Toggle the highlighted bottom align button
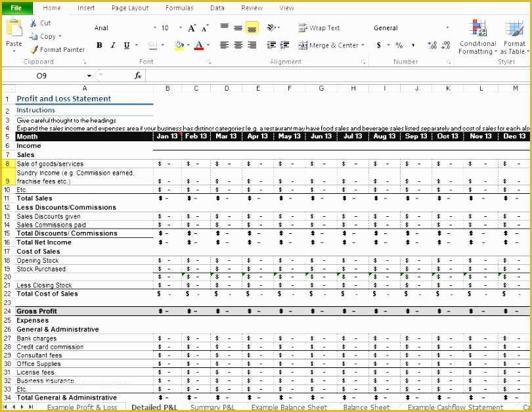 pyautogui.click(x=252, y=28)
